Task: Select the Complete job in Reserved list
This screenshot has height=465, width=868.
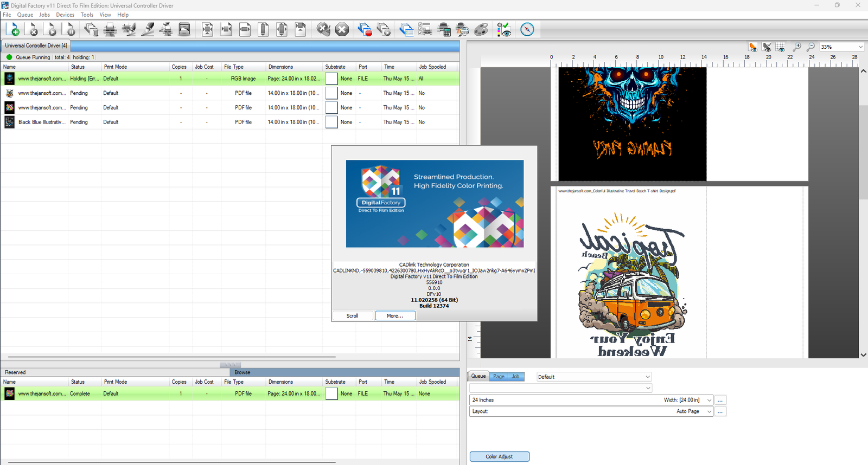Action: (230, 393)
